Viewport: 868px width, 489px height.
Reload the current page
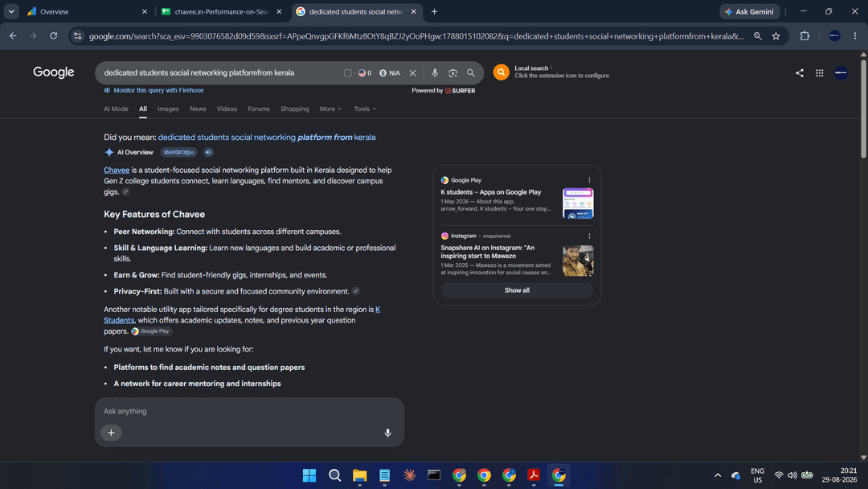click(x=54, y=36)
